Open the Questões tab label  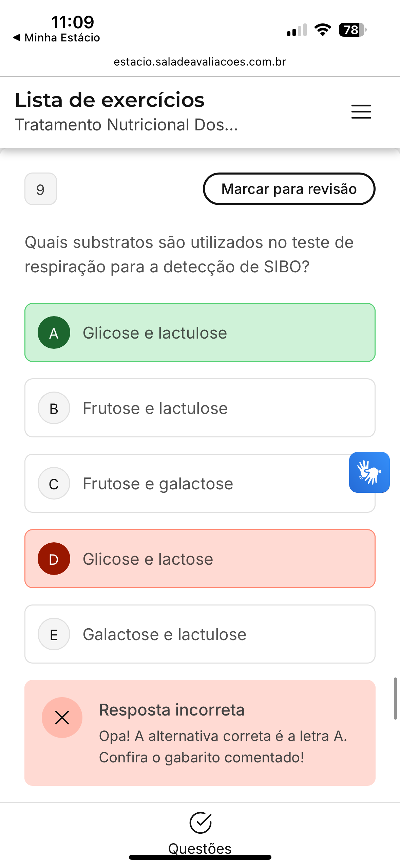[200, 848]
